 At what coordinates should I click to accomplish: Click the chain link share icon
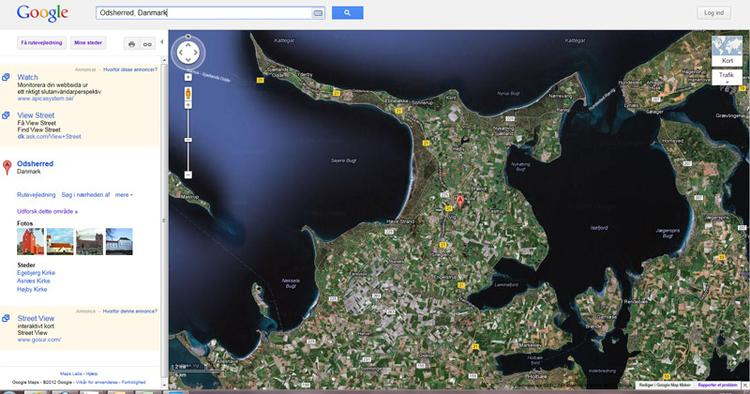pos(147,44)
